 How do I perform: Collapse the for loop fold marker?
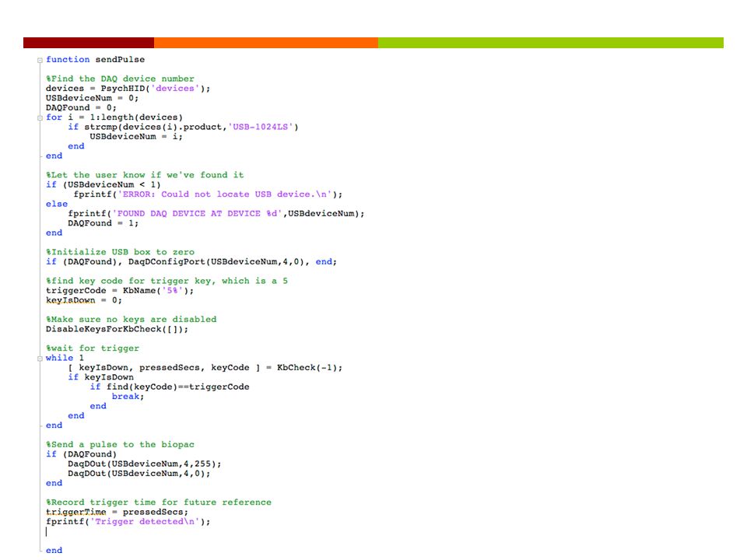click(x=40, y=118)
